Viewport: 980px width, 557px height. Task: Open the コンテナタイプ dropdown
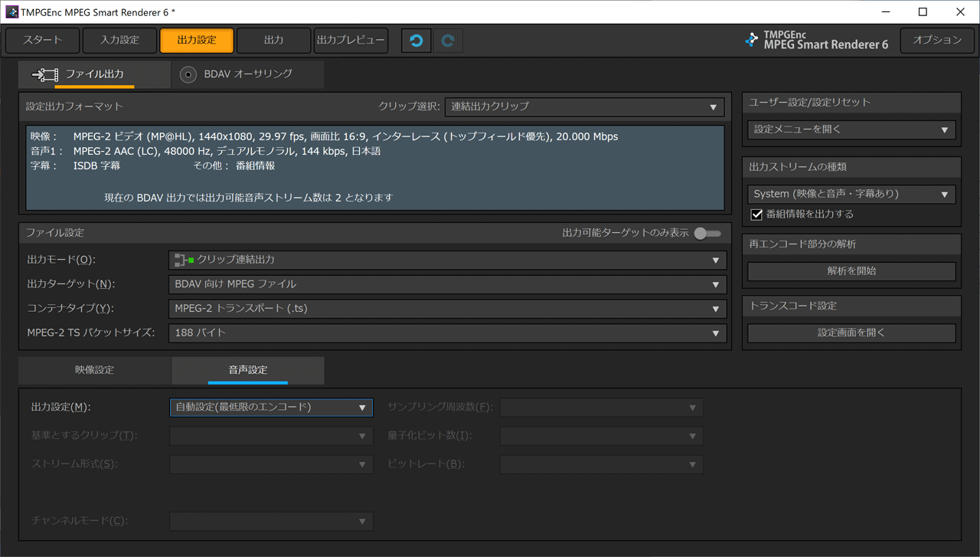447,309
